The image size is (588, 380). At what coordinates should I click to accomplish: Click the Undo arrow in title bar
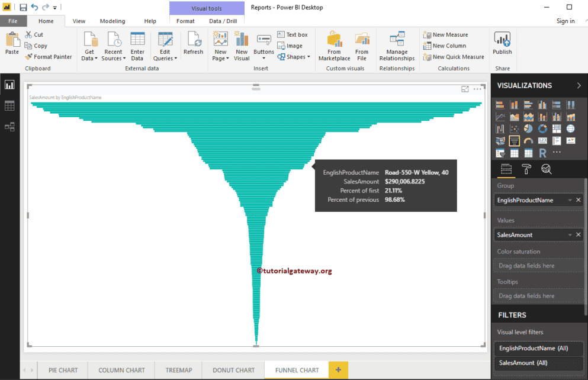tap(34, 7)
